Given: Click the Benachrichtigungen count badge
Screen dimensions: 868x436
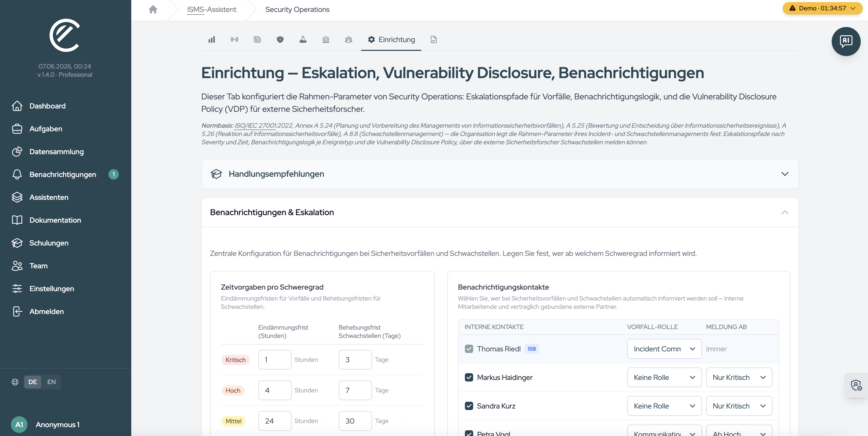Looking at the screenshot, I should tap(114, 174).
